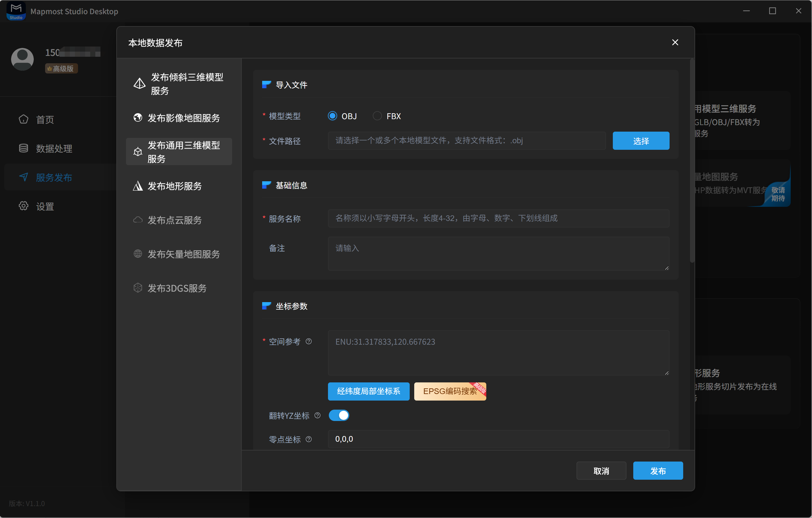Screen dimensions: 812x518
Task: Close the Mapmost Studio window
Action: (798, 11)
